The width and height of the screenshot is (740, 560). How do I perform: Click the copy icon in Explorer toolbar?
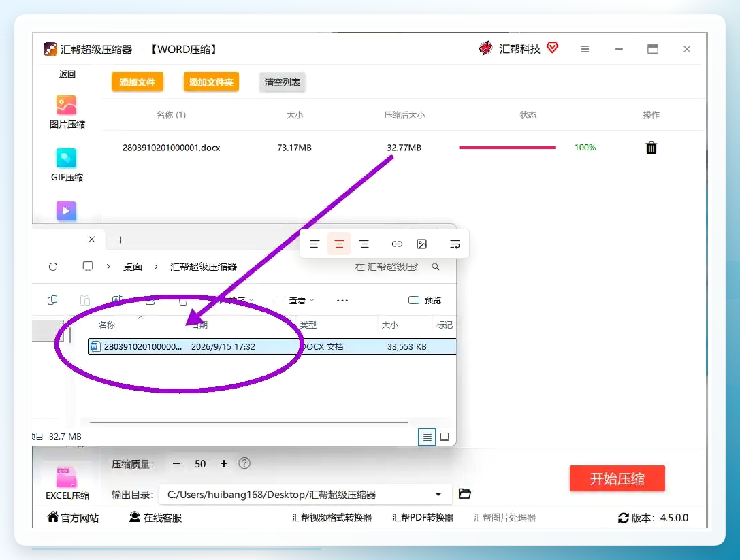[52, 300]
